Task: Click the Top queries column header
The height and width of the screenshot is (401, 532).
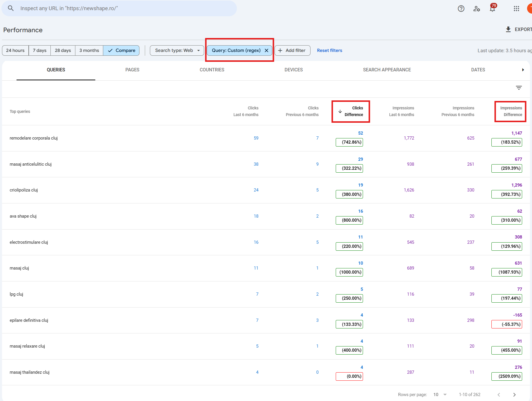Action: tap(20, 111)
